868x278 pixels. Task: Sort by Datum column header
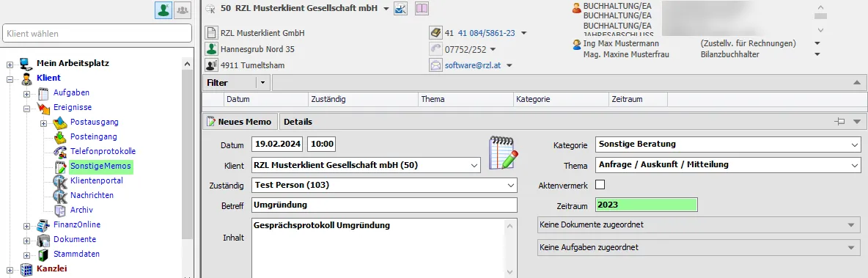pos(265,100)
